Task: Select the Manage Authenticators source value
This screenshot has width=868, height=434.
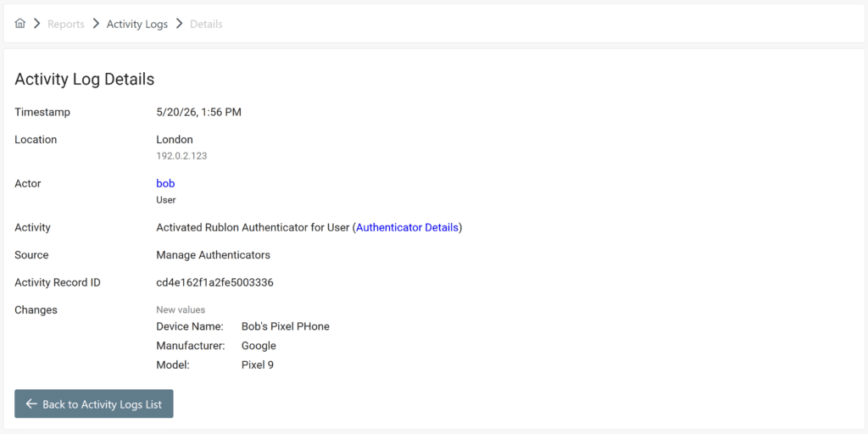Action: coord(213,255)
